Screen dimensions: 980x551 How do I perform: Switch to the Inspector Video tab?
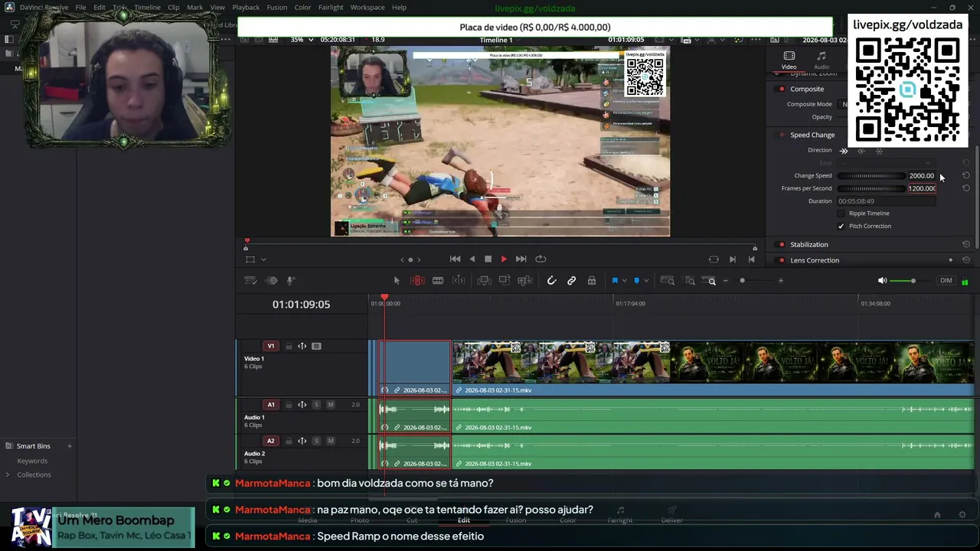tap(789, 60)
